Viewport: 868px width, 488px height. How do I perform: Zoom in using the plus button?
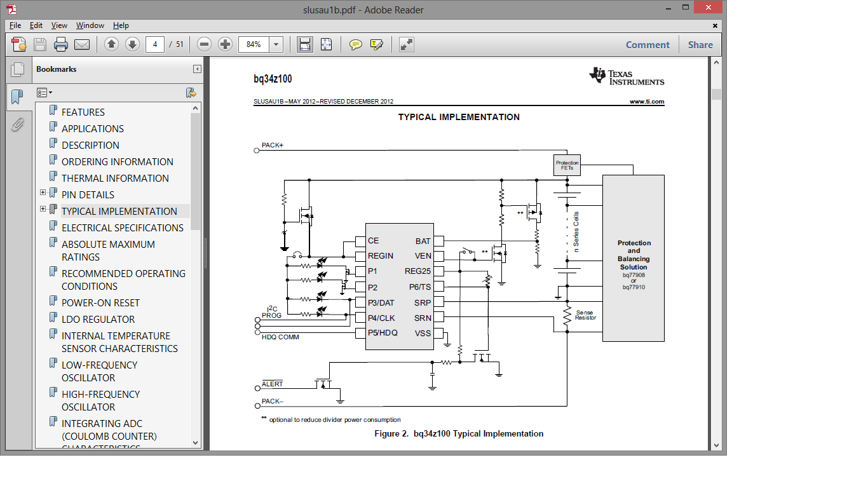225,44
